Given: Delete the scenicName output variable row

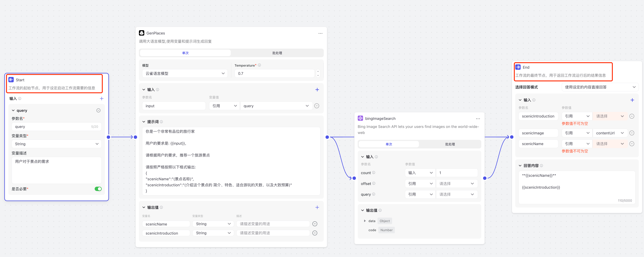Looking at the screenshot, I should click(x=315, y=224).
